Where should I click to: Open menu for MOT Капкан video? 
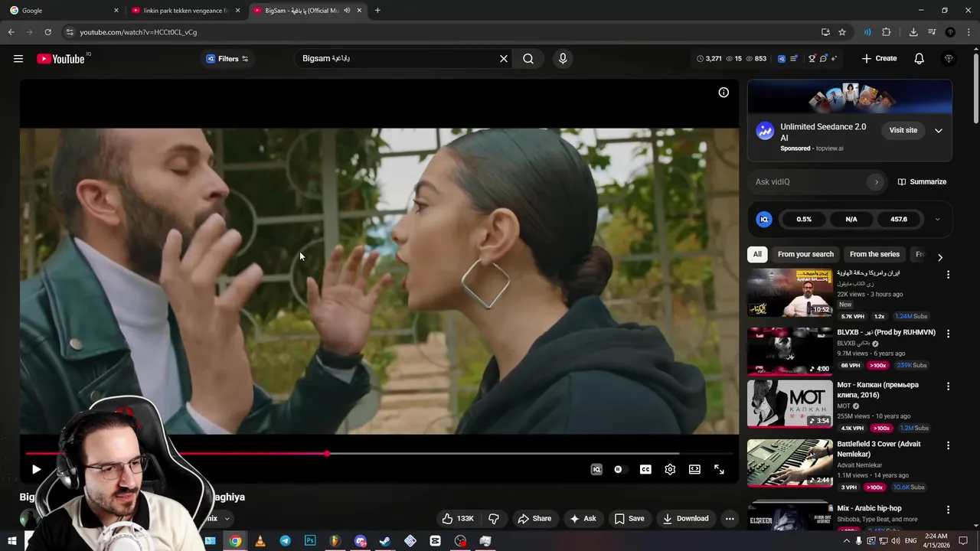948,386
